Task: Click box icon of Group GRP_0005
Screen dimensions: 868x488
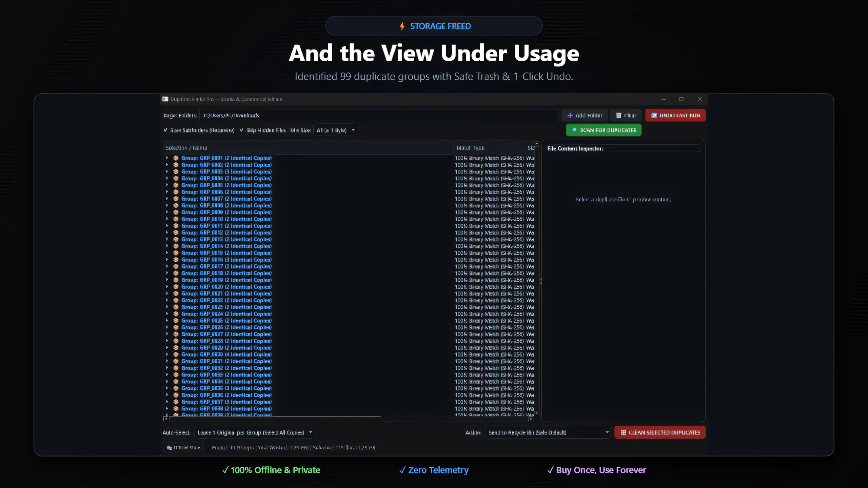Action: coord(176,185)
